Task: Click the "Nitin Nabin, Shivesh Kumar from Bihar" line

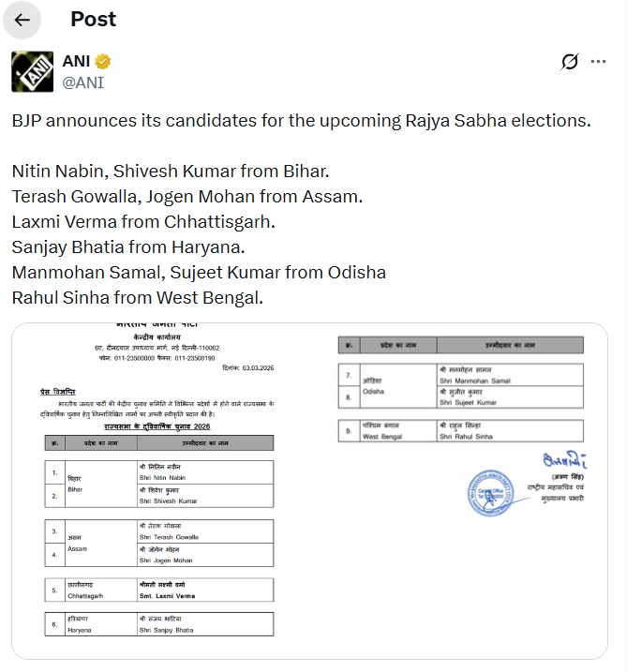Action: click(171, 172)
